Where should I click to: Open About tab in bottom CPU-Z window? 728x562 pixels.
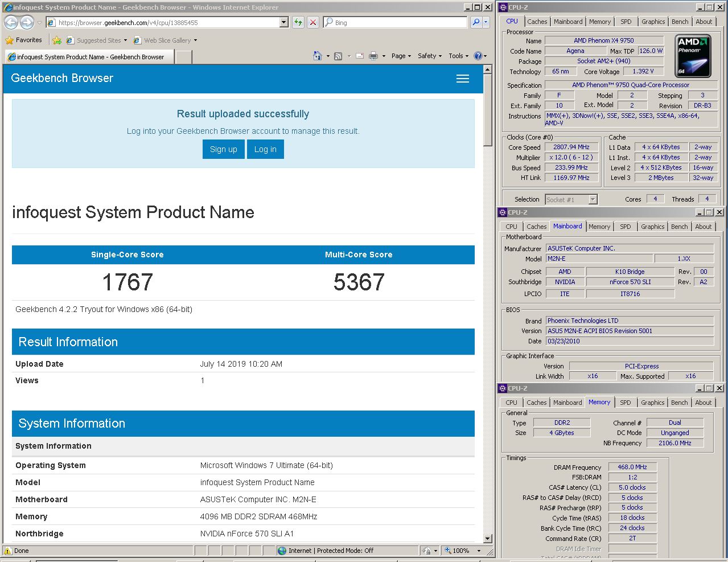point(704,403)
